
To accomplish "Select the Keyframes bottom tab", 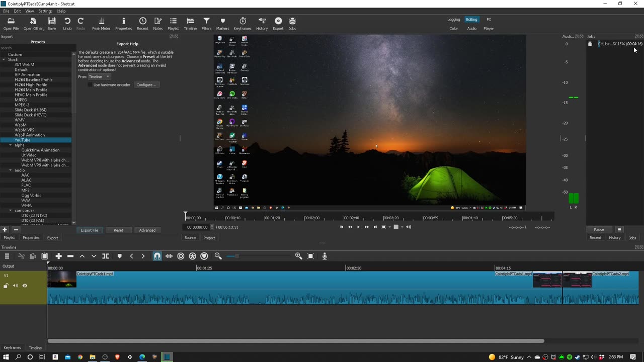I will tap(12, 348).
